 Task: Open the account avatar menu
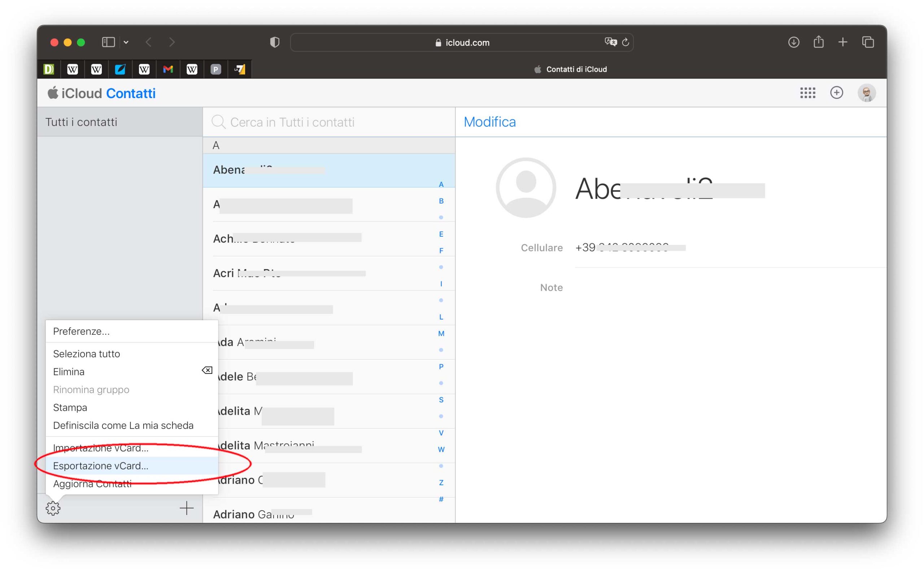coord(866,93)
